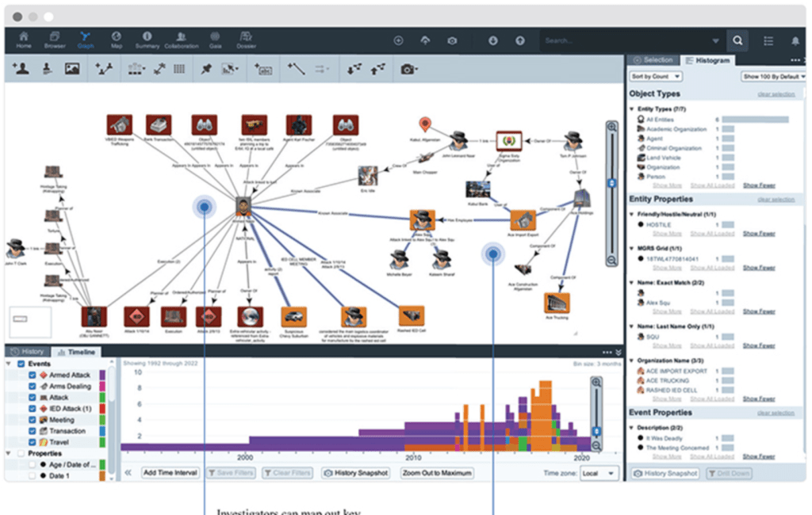The image size is (812, 515).
Task: Click the image tool in graph toolbar
Action: tap(72, 68)
